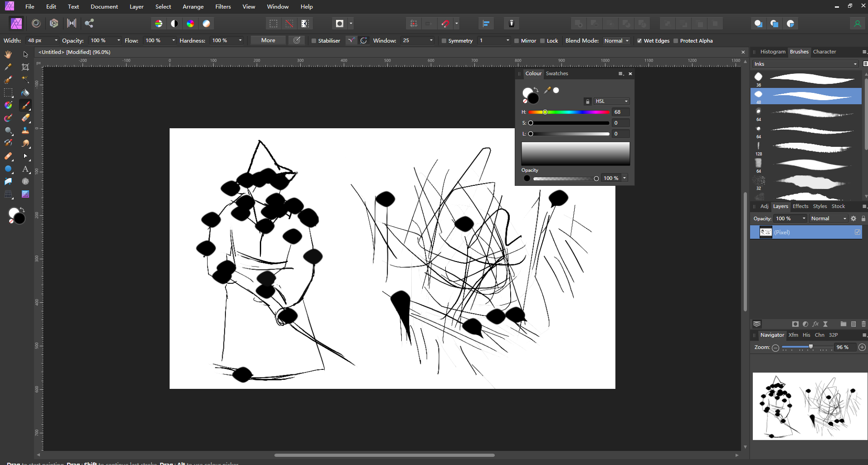Image resolution: width=868 pixels, height=465 pixels.
Task: Toggle the colour panel lock icon
Action: point(588,102)
